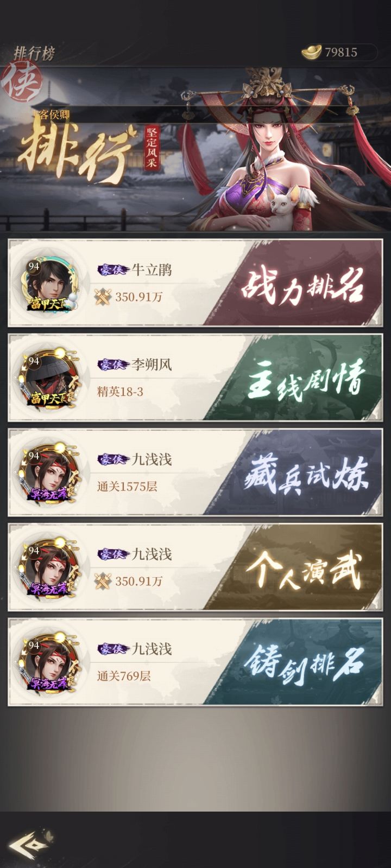
Task: Tap crossed swords icon in 个人演武 row
Action: 103,581
